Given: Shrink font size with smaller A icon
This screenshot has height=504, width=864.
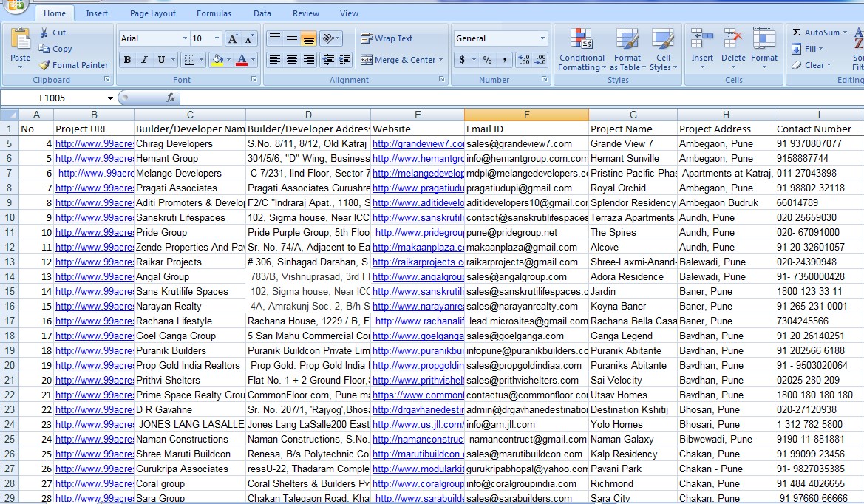Looking at the screenshot, I should (x=249, y=38).
